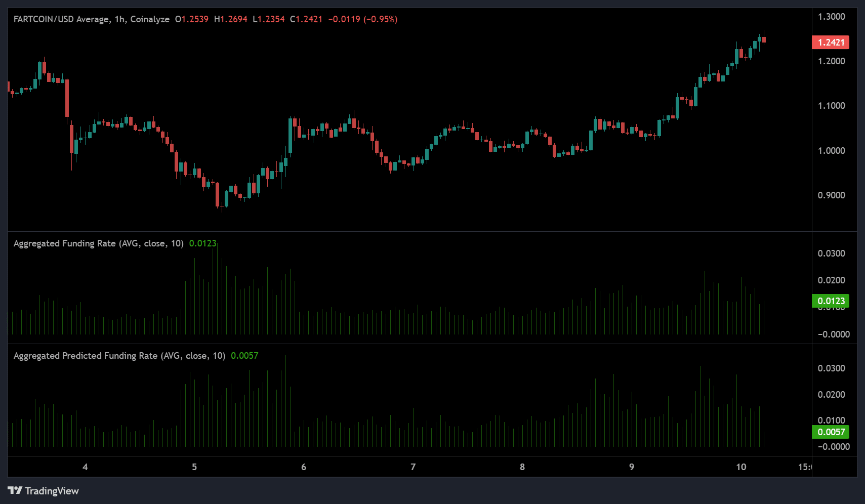This screenshot has height=504, width=865.
Task: Click the 1.3000 price scale label
Action: 831,17
